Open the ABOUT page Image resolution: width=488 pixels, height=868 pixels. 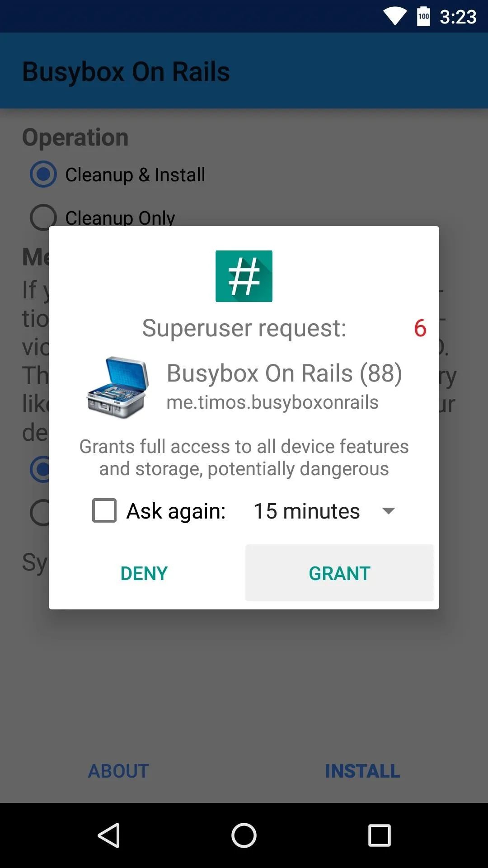[x=118, y=771]
